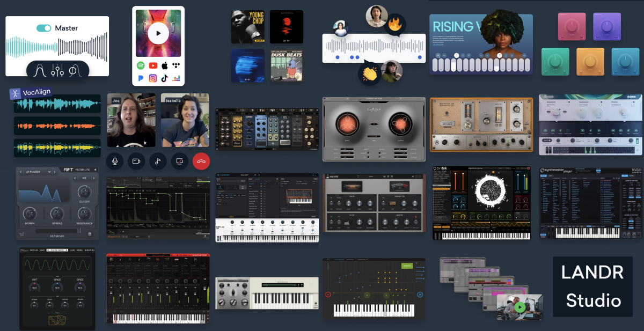
Task: Select the orange VocAlign waveform track
Action: click(57, 126)
